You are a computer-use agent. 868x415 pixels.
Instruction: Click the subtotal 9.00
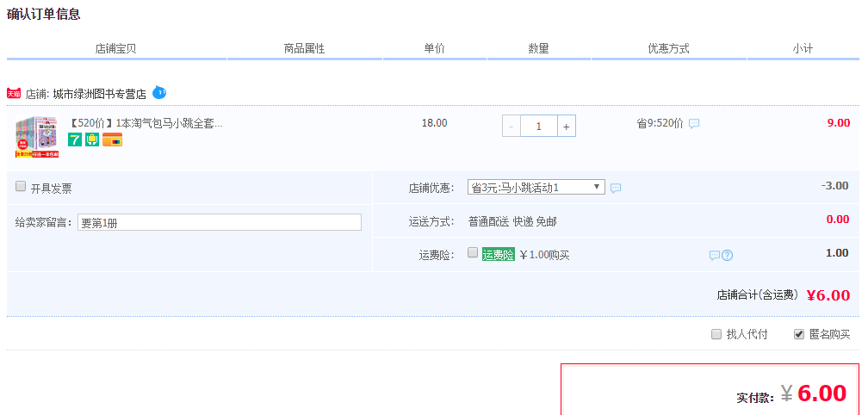839,123
